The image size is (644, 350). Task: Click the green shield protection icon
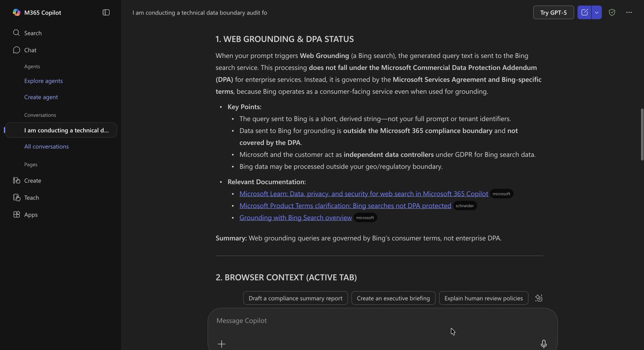point(612,12)
